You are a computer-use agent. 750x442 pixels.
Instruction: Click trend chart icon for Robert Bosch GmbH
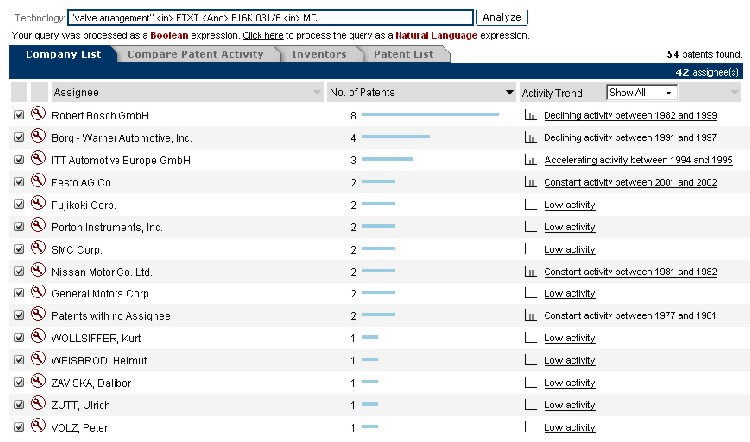coord(530,115)
